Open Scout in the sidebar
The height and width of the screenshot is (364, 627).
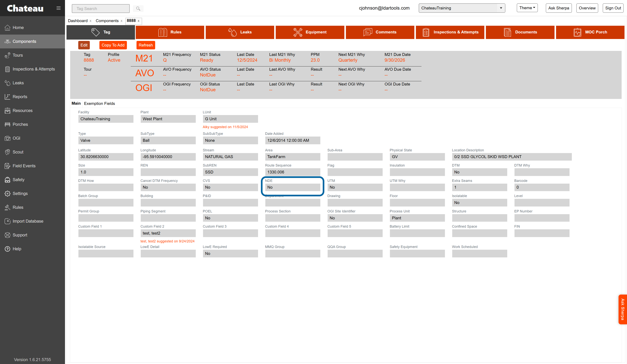point(32,152)
